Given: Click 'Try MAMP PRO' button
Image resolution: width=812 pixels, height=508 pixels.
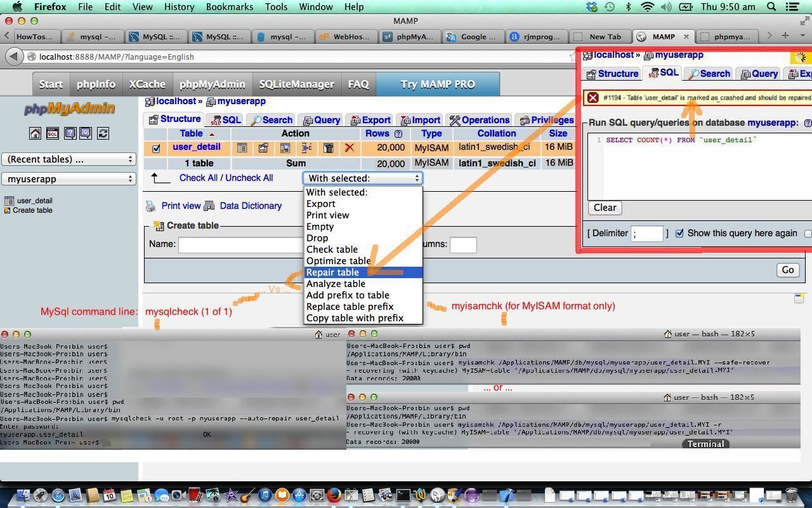Looking at the screenshot, I should [438, 84].
